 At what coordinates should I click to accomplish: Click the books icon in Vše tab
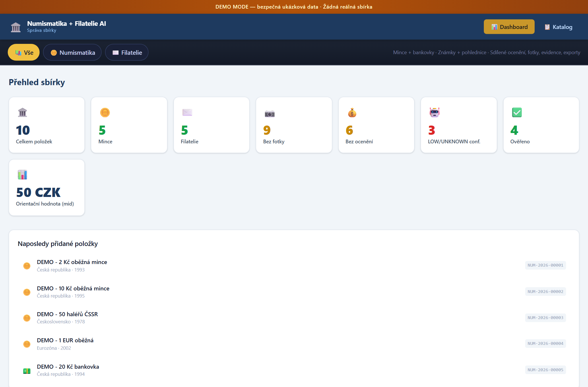tap(18, 53)
